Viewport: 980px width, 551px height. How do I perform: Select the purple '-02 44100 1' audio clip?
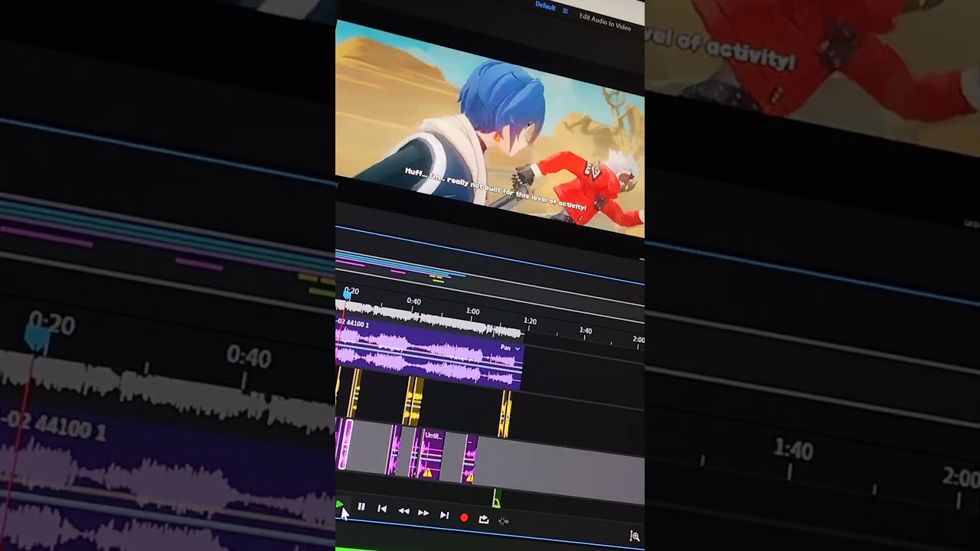429,354
